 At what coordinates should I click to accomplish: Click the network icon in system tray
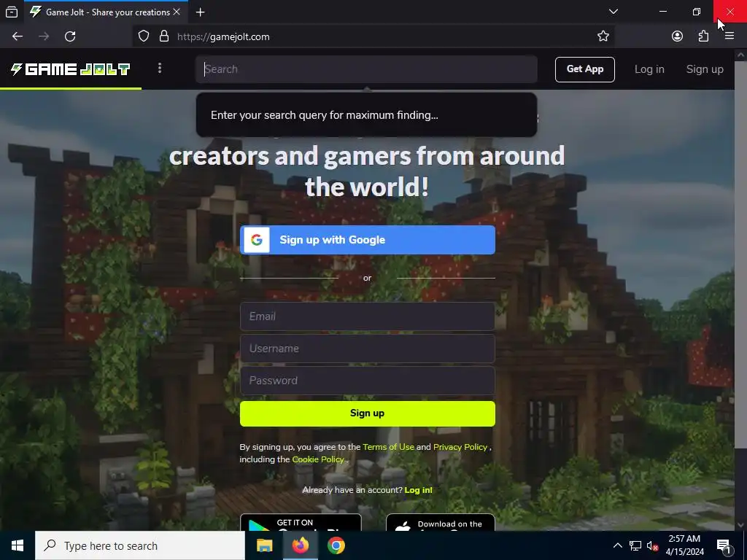635,545
